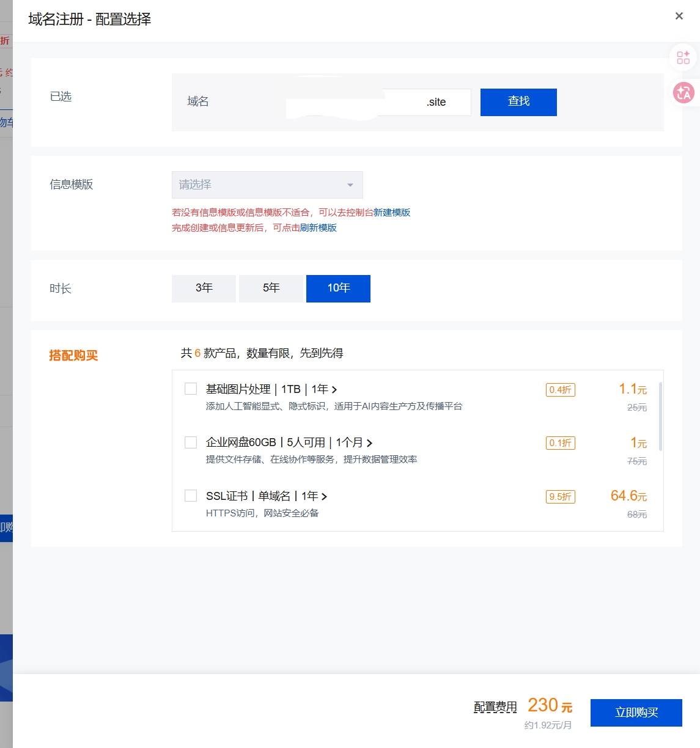Image resolution: width=700 pixels, height=748 pixels.
Task: Click the 添加人工智能显式、隐式标识 description text
Action: point(334,406)
